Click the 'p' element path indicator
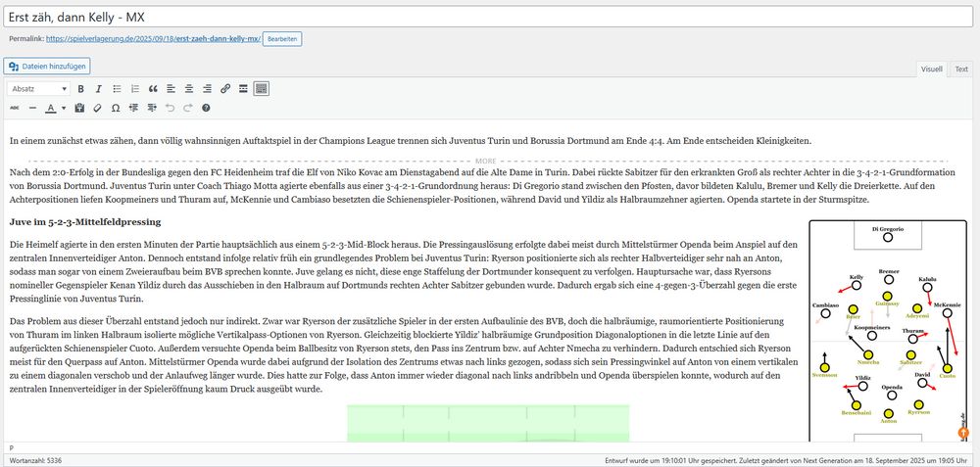Viewport: 980px width, 467px height. coord(12,447)
